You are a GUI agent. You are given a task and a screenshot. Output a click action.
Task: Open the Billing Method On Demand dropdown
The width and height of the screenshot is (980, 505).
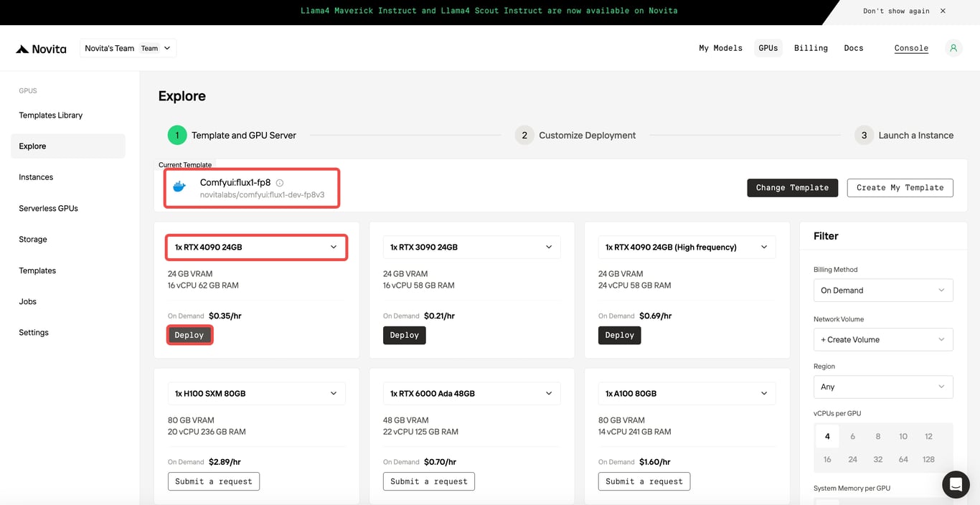click(x=882, y=291)
